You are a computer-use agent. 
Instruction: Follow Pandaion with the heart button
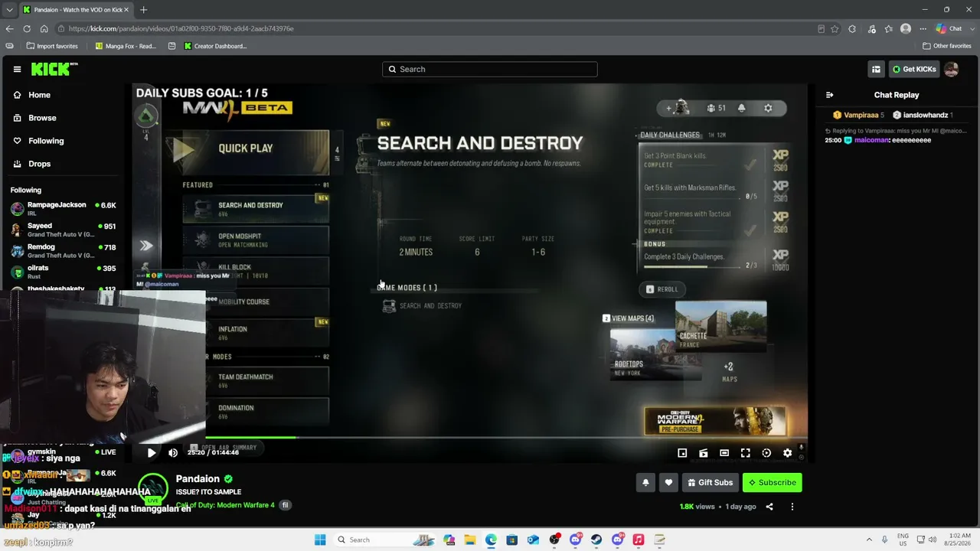(668, 483)
